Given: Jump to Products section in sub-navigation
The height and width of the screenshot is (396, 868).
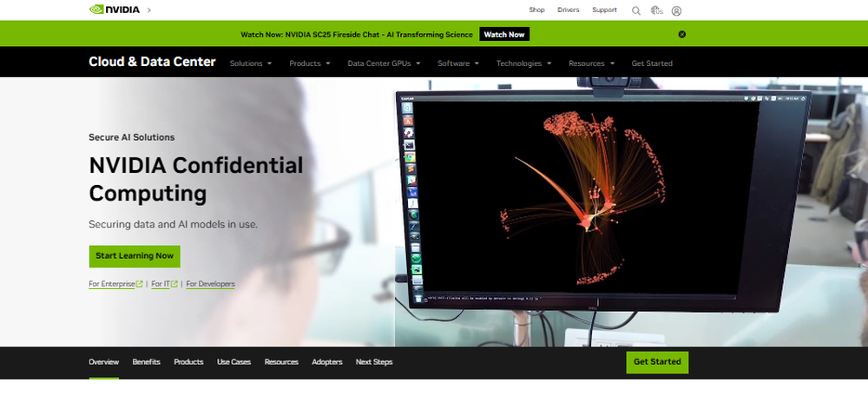Looking at the screenshot, I should point(188,362).
